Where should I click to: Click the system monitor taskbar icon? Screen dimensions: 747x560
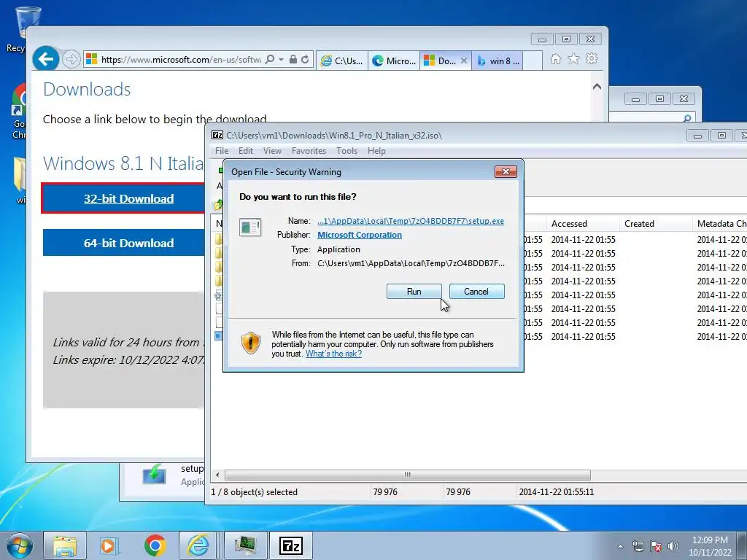point(245,545)
